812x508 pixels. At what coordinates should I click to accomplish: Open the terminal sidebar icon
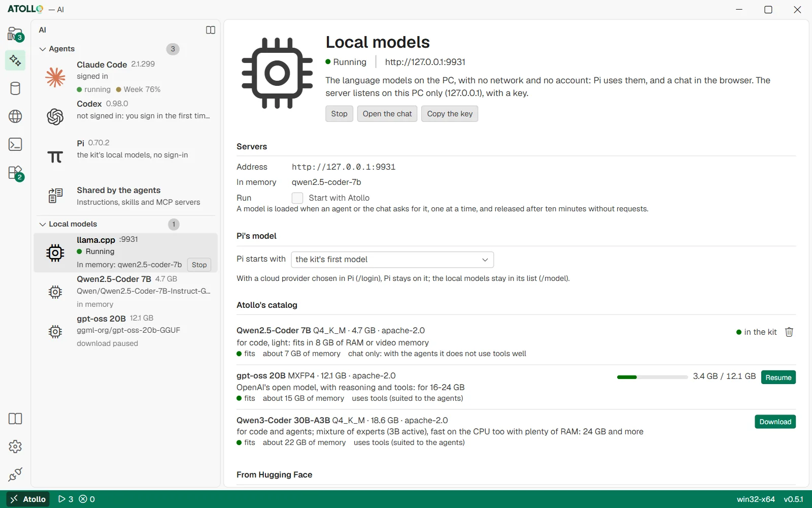click(x=15, y=144)
